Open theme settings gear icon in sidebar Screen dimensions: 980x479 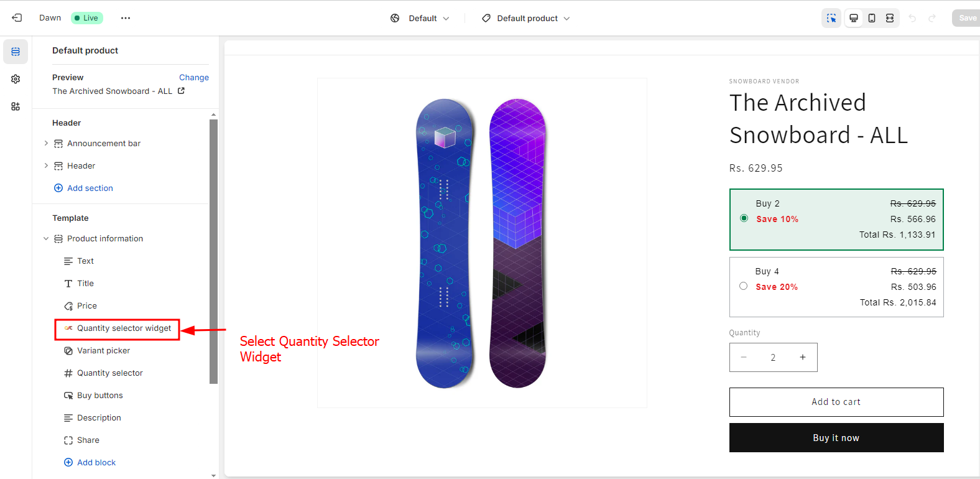(16, 79)
